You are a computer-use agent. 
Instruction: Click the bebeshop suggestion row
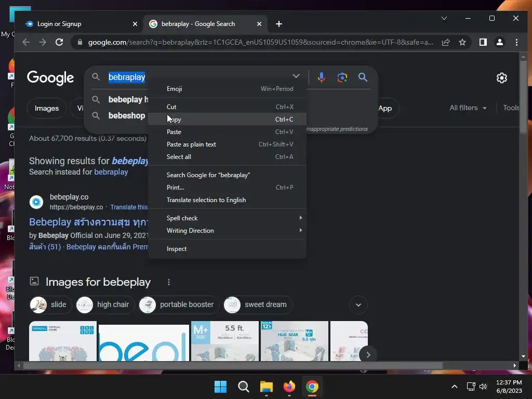[x=119, y=116]
